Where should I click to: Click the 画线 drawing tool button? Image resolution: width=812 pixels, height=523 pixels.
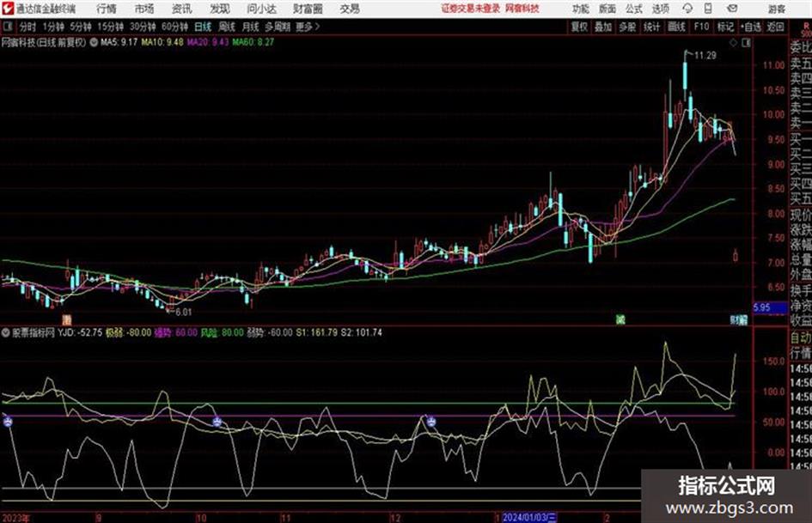[x=676, y=27]
